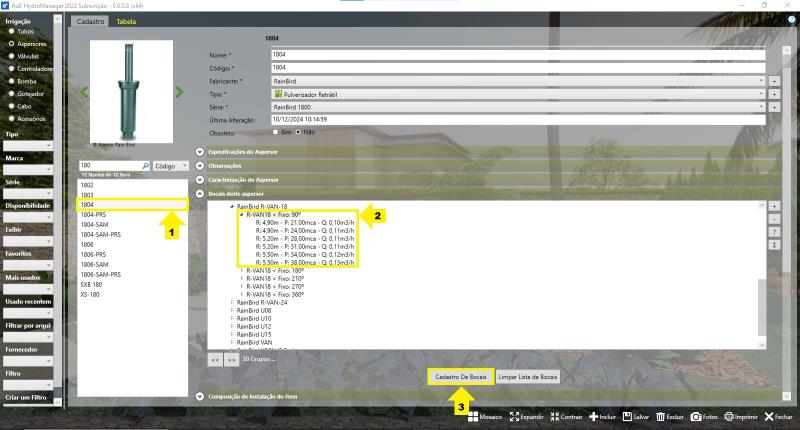
Task: Set Obsoleto to Sim
Action: 276,132
